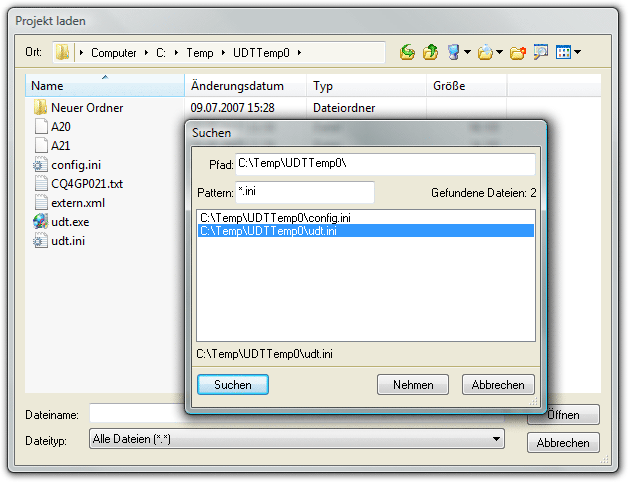The width and height of the screenshot is (628, 482).
Task: Sort by Änderungsdatum column header
Action: 237,87
